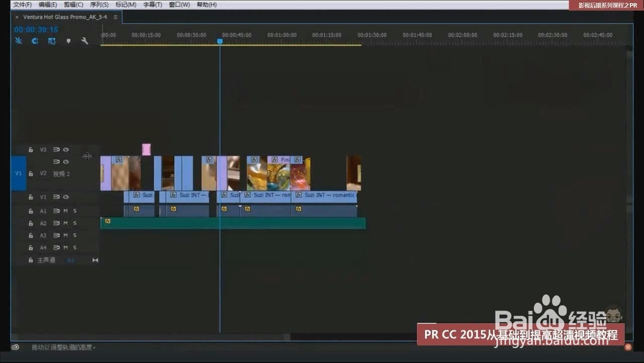
Task: Select target track label V3
Action: coord(43,150)
